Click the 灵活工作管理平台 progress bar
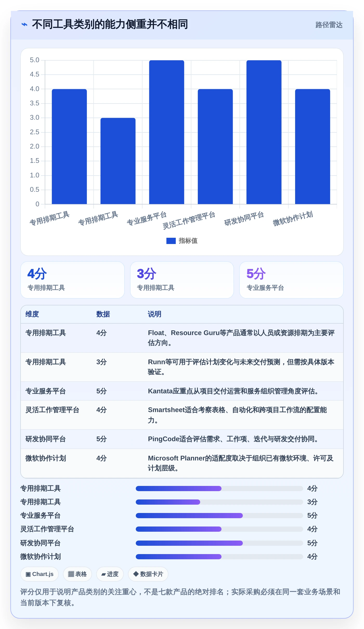The height and width of the screenshot is (629, 364). [219, 529]
